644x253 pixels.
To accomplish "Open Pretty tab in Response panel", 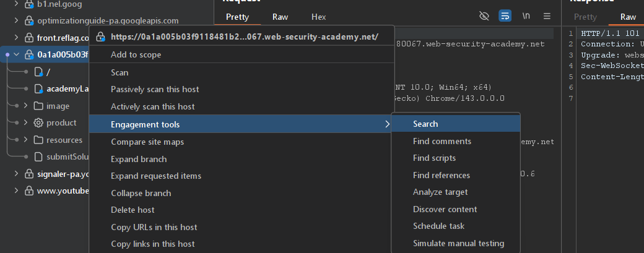I will click(585, 17).
